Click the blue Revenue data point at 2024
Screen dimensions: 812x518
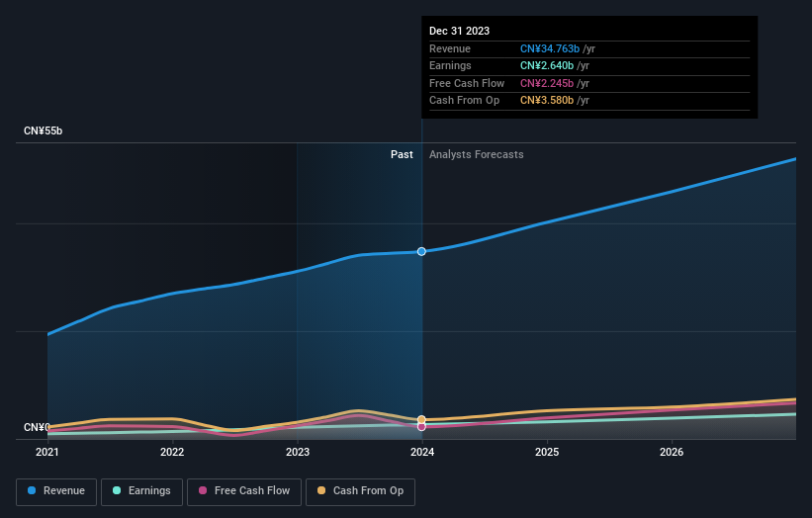[x=421, y=251]
